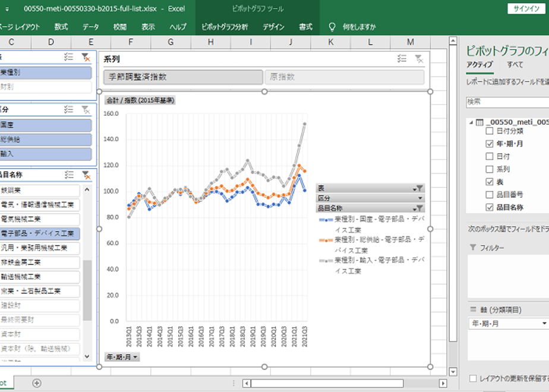Select 季節調整済指数 slicer item
Image resolution: width=549 pixels, height=392 pixels.
pos(183,77)
